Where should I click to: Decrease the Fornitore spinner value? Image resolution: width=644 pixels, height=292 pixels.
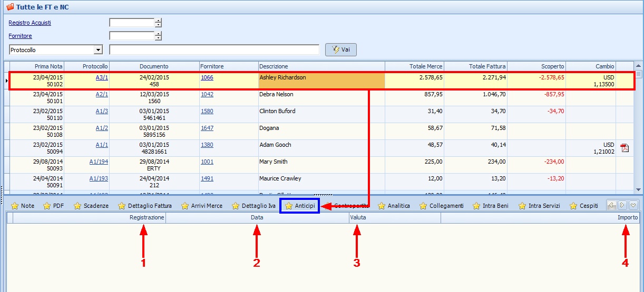click(158, 38)
